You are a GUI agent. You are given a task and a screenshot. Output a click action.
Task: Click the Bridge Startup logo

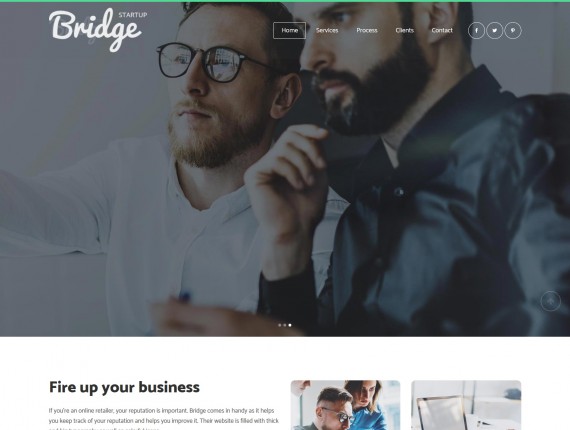pyautogui.click(x=97, y=30)
